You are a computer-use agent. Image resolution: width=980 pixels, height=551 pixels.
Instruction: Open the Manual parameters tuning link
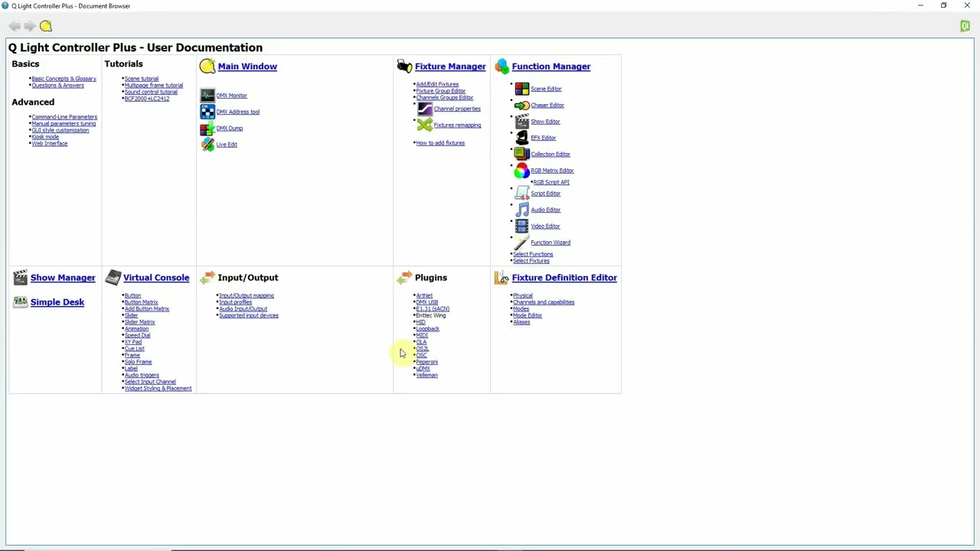(64, 124)
